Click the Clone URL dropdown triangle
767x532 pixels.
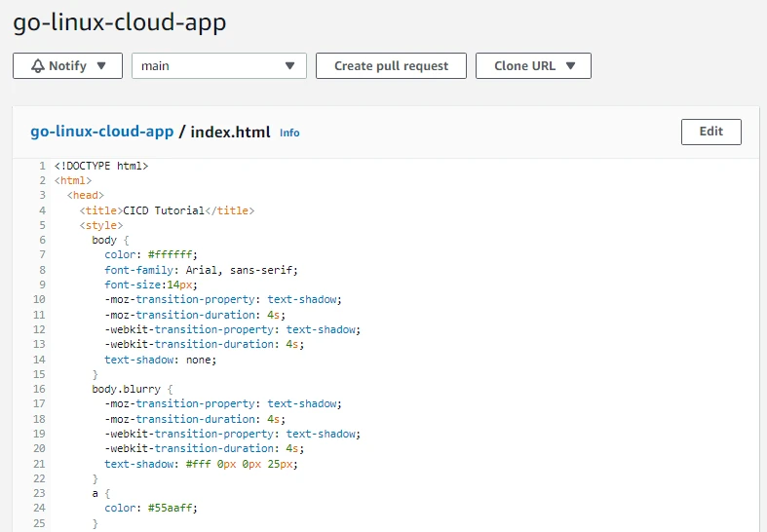[571, 66]
